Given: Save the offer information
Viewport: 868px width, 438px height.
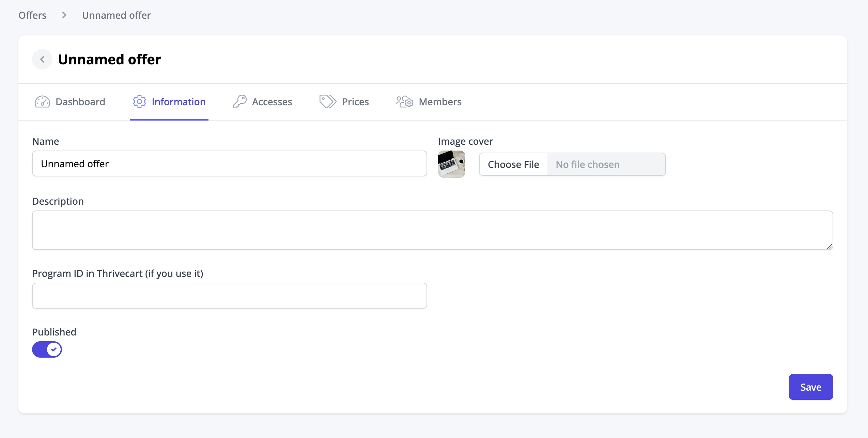Looking at the screenshot, I should click(x=811, y=387).
